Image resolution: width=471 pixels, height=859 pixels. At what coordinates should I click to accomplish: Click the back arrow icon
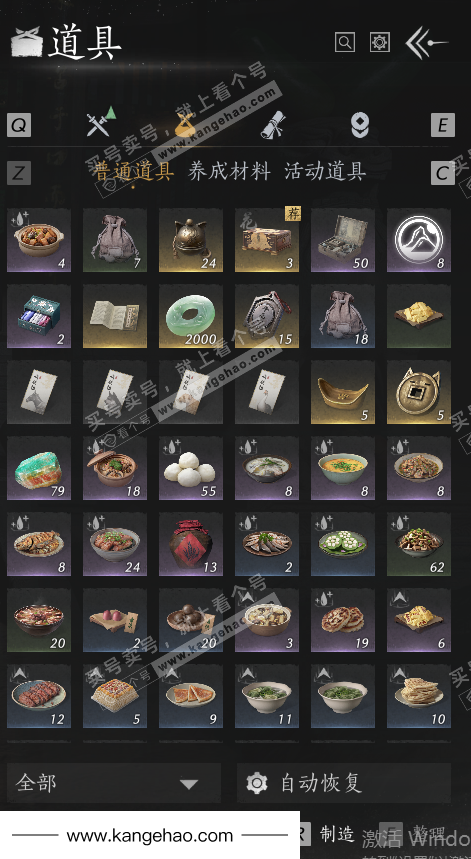point(427,43)
